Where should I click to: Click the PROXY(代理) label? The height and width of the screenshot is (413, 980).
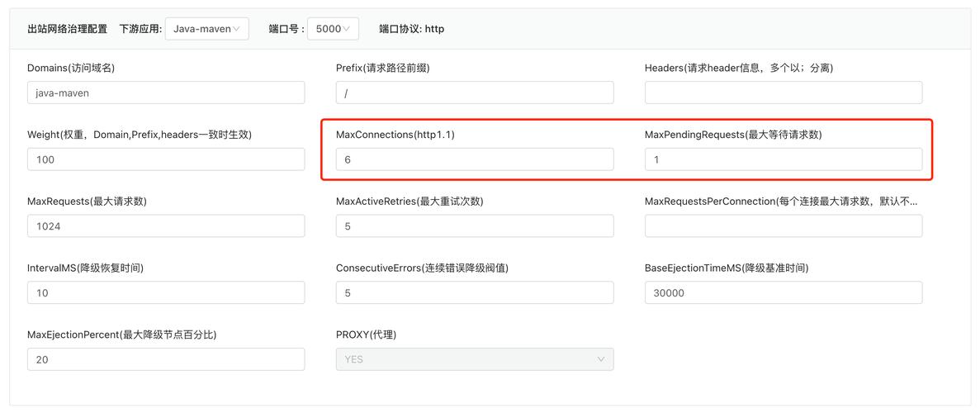tap(366, 335)
